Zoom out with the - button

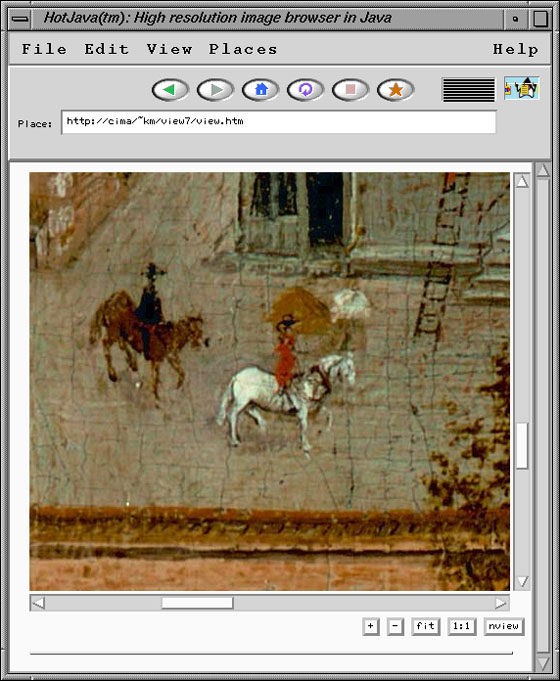pos(395,626)
